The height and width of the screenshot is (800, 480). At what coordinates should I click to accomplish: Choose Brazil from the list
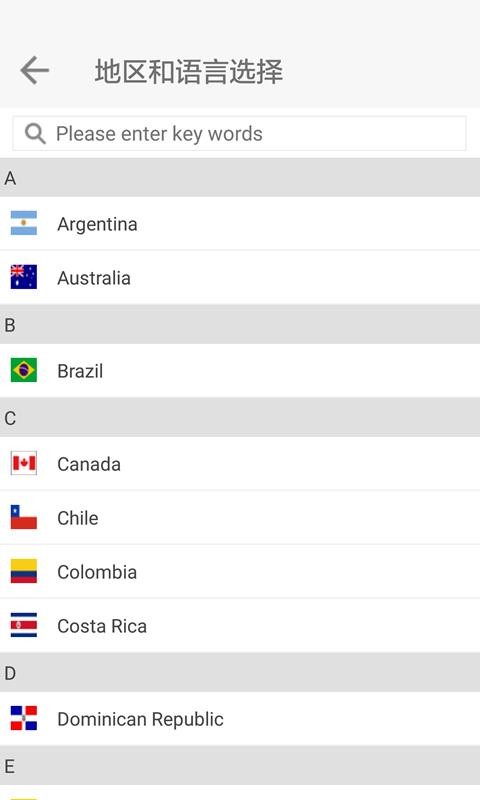(x=240, y=370)
